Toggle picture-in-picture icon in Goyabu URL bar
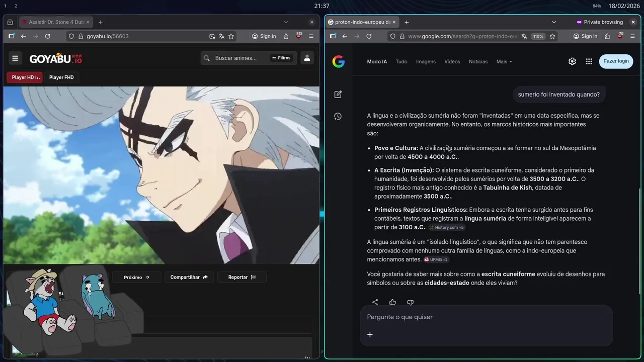 (x=212, y=36)
